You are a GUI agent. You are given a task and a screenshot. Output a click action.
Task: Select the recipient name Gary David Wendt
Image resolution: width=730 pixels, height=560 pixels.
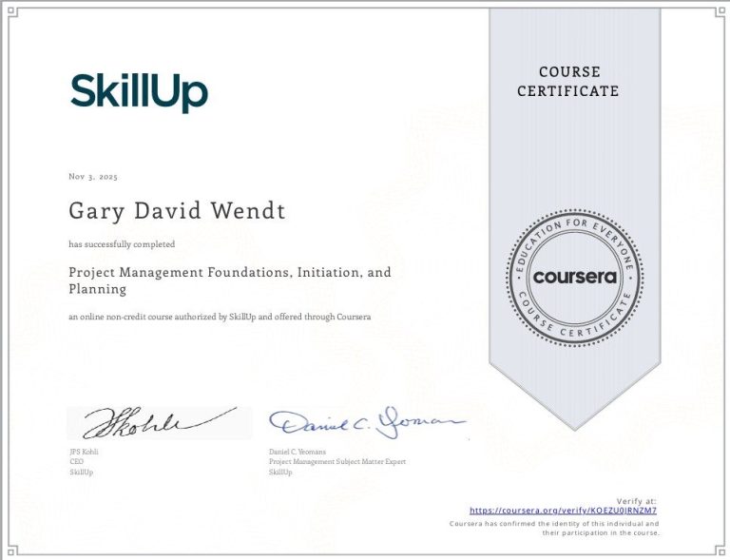coord(177,210)
